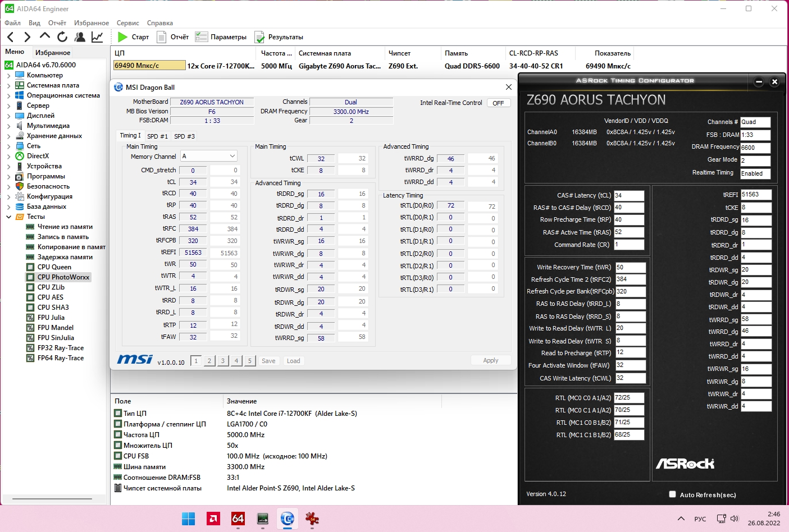The height and width of the screenshot is (532, 789).
Task: Go back with the left arrow in AIDA64 toolbar
Action: coord(11,37)
